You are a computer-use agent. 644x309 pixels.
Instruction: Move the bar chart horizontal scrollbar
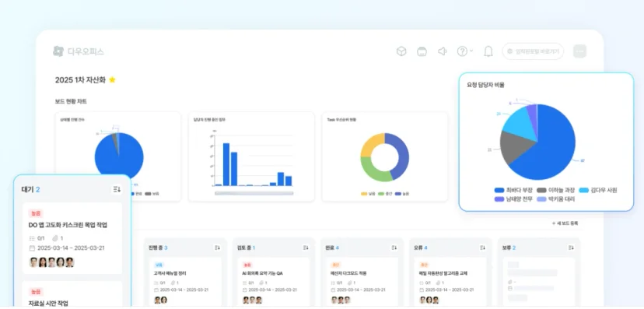254,193
